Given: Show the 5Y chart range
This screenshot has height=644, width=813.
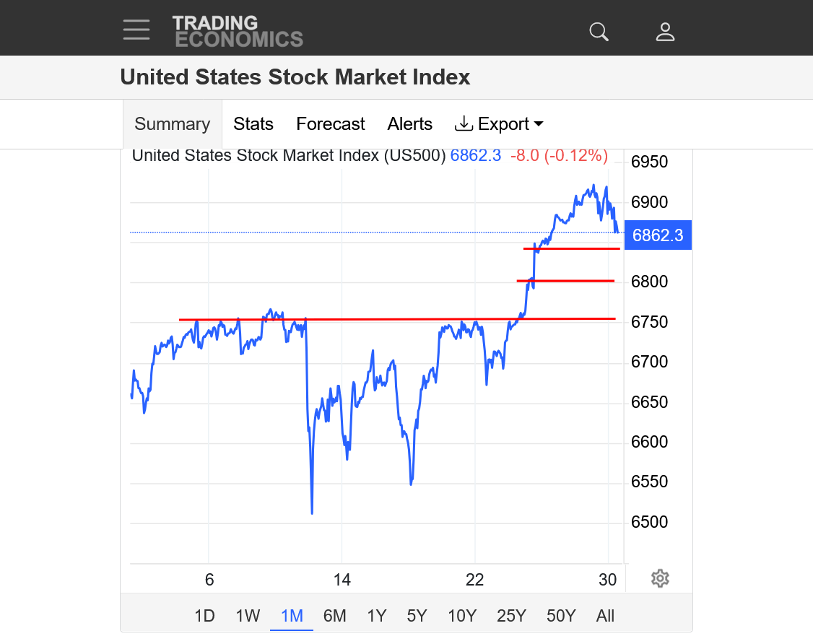Looking at the screenshot, I should 417,616.
